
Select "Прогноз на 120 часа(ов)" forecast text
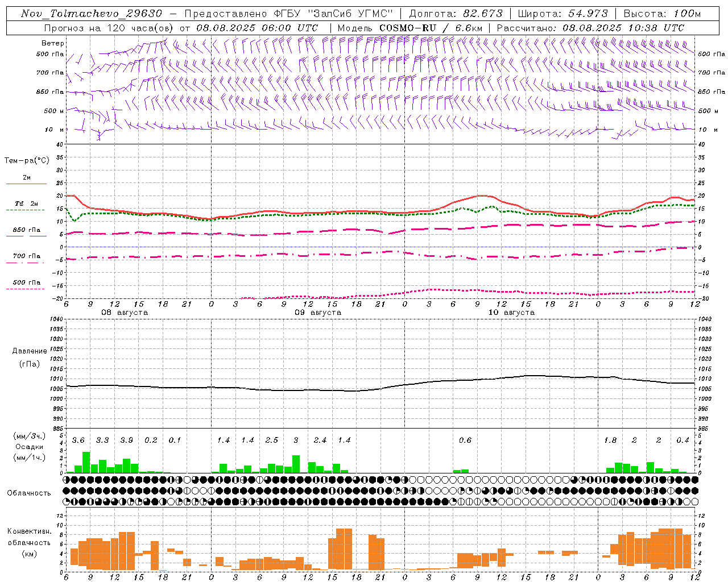coord(110,28)
